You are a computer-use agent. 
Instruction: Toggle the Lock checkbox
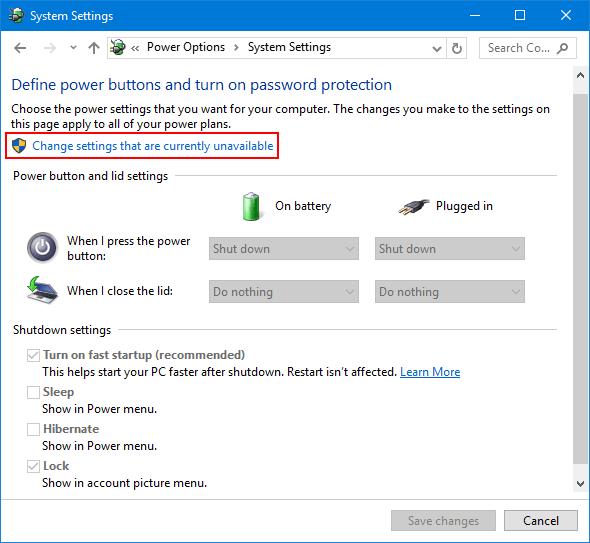click(x=33, y=466)
